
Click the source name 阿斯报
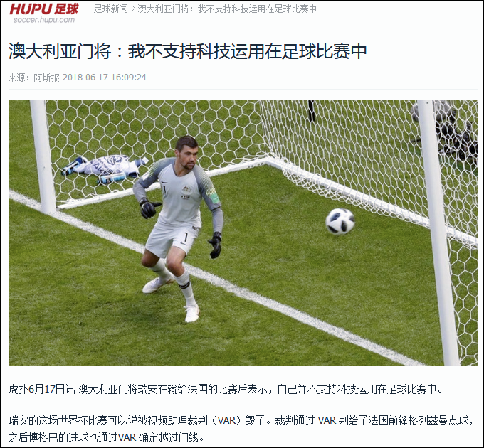(x=46, y=77)
